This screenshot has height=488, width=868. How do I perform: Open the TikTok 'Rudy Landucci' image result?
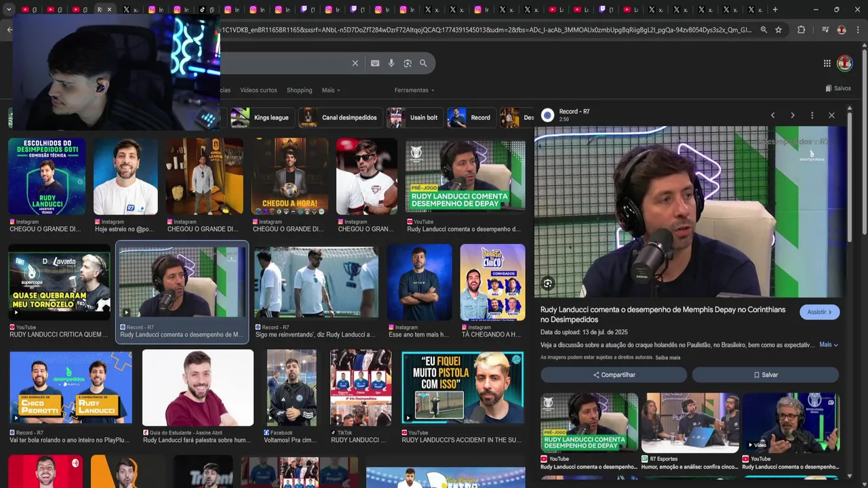pyautogui.click(x=361, y=388)
